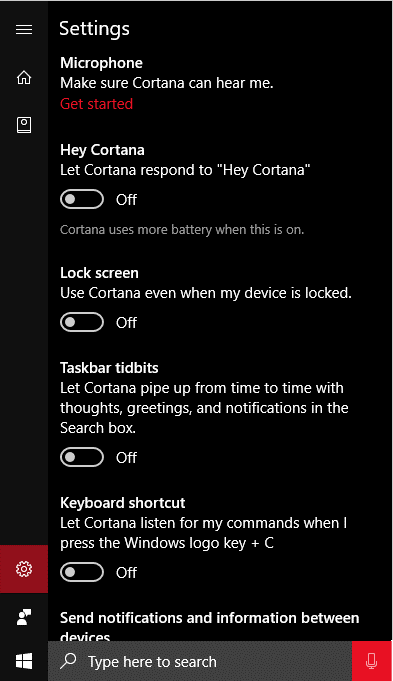
Task: Click the Settings page title
Action: pos(94,29)
